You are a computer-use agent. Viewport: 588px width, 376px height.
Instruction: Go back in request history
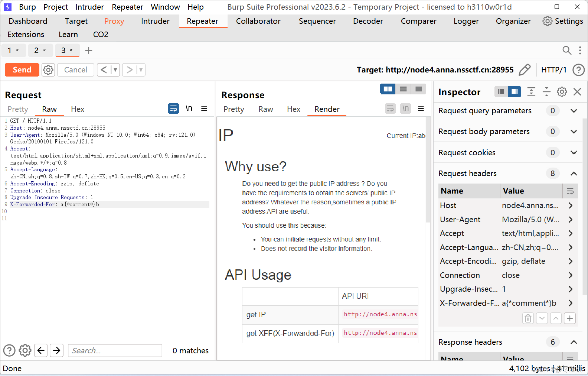104,70
